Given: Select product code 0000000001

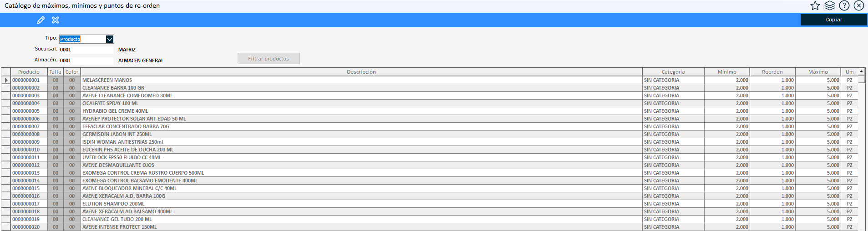Looking at the screenshot, I should click(x=26, y=80).
